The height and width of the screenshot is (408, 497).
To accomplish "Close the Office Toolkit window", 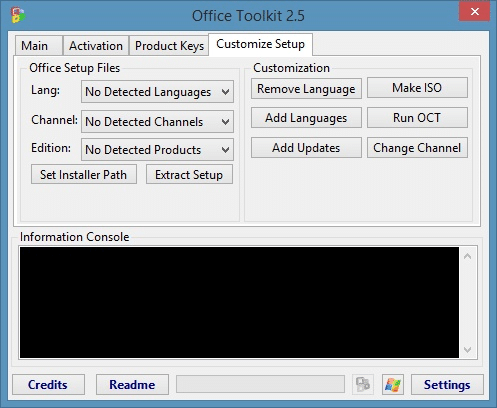I will point(475,12).
